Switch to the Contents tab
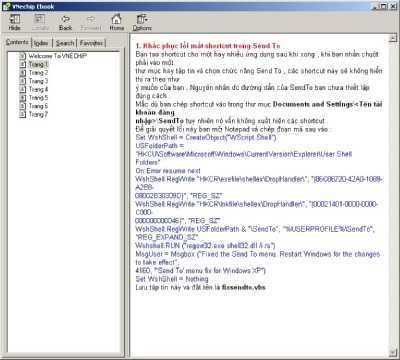The width and height of the screenshot is (400, 360). tap(17, 42)
